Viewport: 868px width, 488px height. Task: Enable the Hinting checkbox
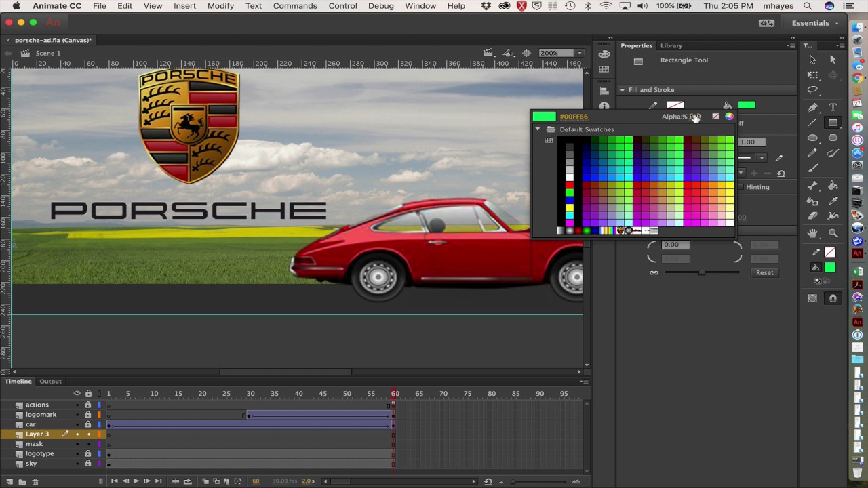tap(741, 187)
